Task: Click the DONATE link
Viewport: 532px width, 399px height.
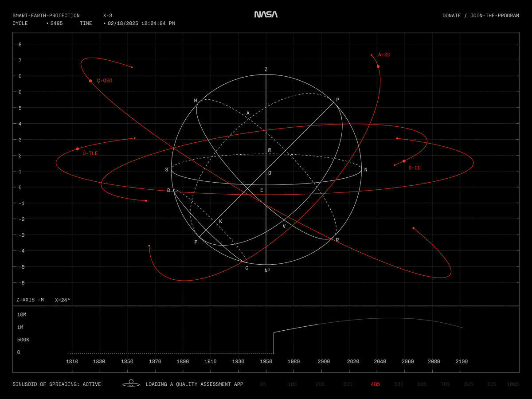Action: coord(450,16)
